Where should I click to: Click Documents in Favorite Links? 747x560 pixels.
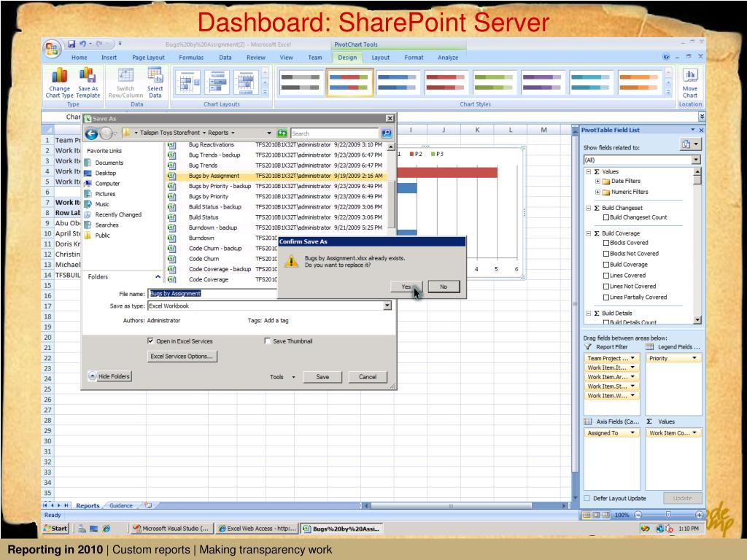pos(109,163)
